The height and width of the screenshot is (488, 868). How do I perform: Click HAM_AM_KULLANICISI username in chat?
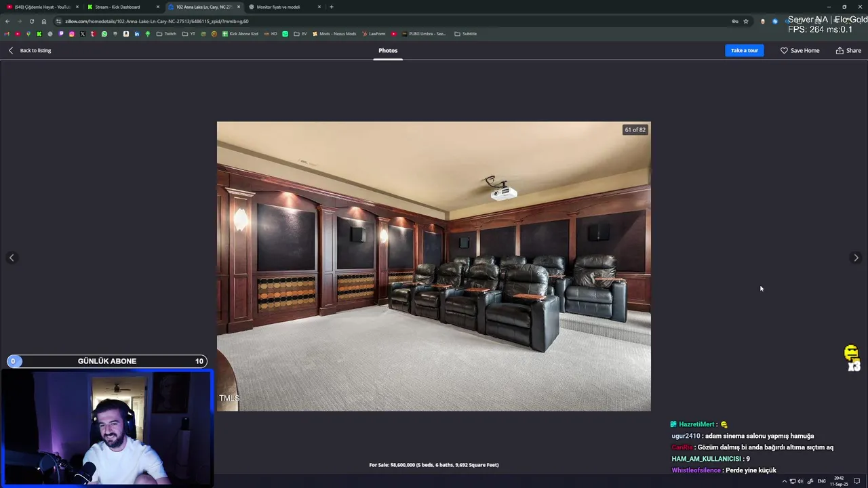coord(706,459)
